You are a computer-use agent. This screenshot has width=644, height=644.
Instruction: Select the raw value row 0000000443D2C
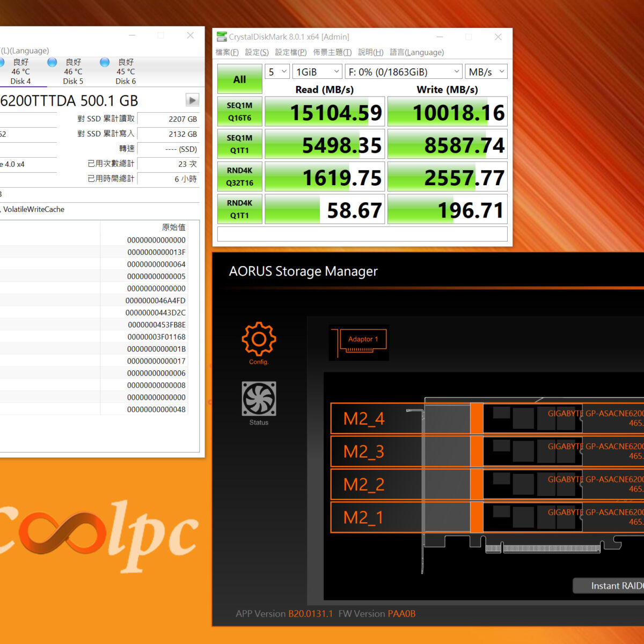155,312
